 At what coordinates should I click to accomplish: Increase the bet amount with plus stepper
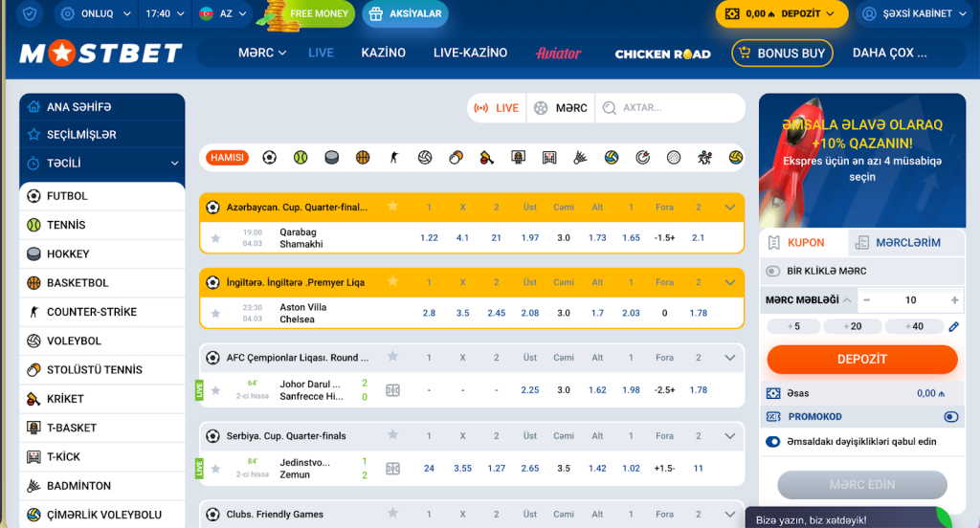[954, 300]
